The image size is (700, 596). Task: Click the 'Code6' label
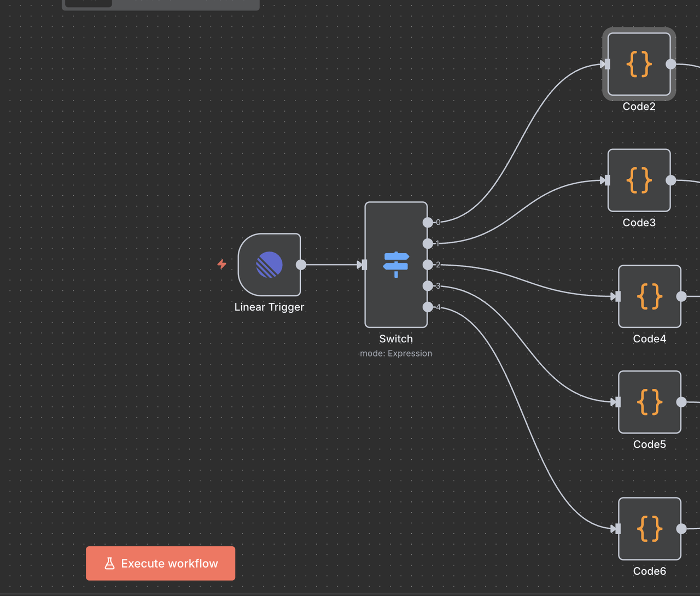[650, 571]
